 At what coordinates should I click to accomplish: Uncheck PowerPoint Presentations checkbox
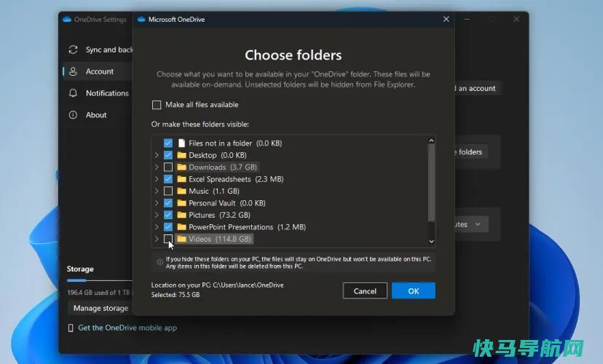pos(168,227)
